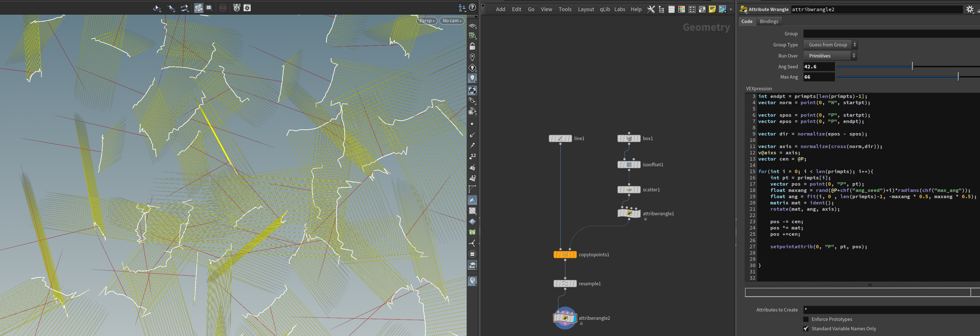The width and height of the screenshot is (980, 336).
Task: Toggle the headlight bulb display option
Action: pyautogui.click(x=472, y=78)
